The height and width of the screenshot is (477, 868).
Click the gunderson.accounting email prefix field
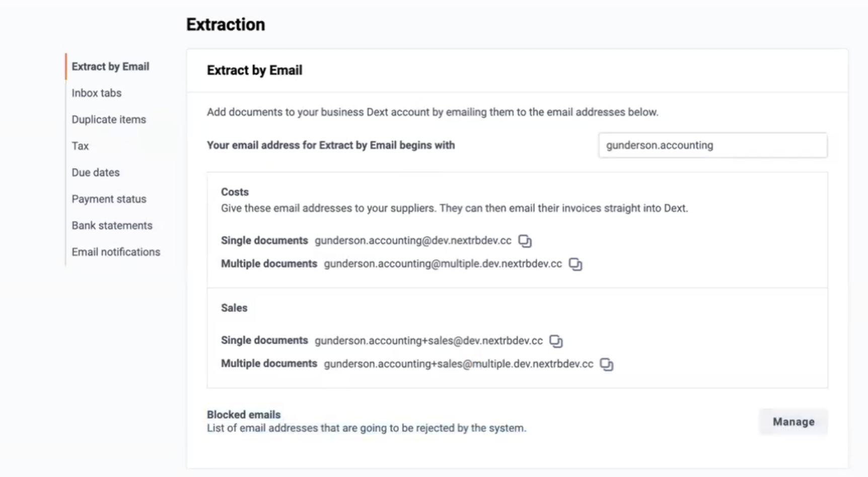[x=713, y=145]
